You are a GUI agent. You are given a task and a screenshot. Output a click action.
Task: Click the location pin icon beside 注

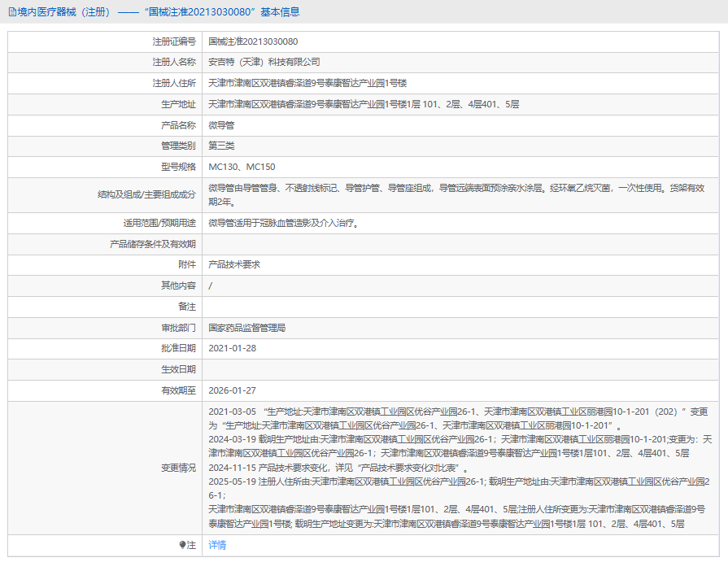(x=182, y=545)
